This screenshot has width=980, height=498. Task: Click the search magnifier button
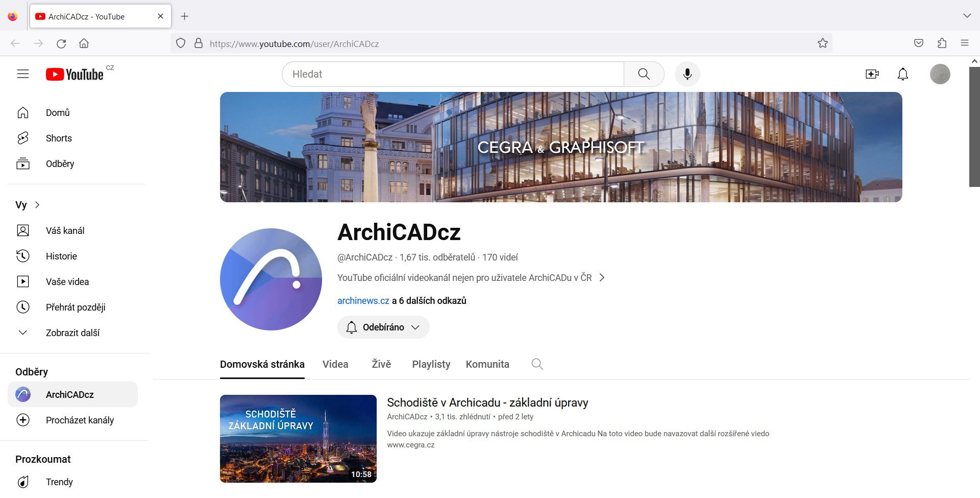tap(644, 74)
